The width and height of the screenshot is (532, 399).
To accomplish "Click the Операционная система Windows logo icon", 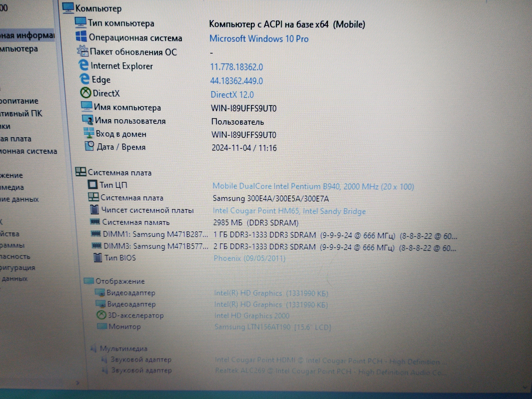I will pyautogui.click(x=81, y=37).
